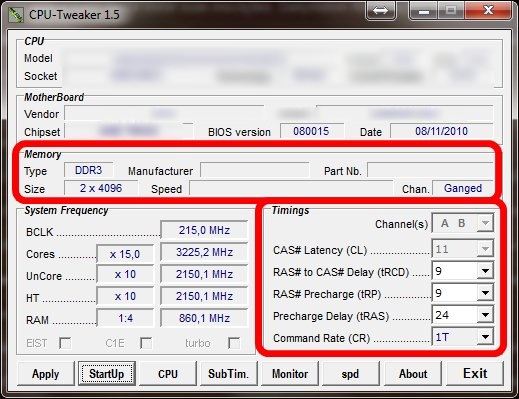Click the HT multiplier x 10
This screenshot has width=519, height=399.
(x=125, y=296)
